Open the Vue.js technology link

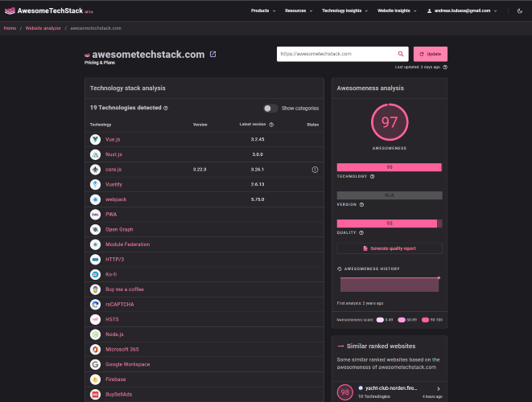pyautogui.click(x=113, y=140)
